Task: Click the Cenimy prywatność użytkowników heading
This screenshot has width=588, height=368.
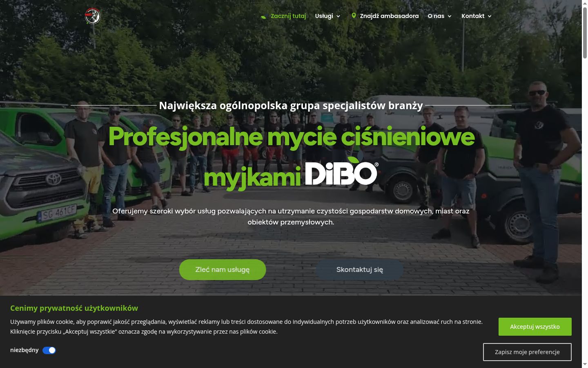Action: [74, 308]
